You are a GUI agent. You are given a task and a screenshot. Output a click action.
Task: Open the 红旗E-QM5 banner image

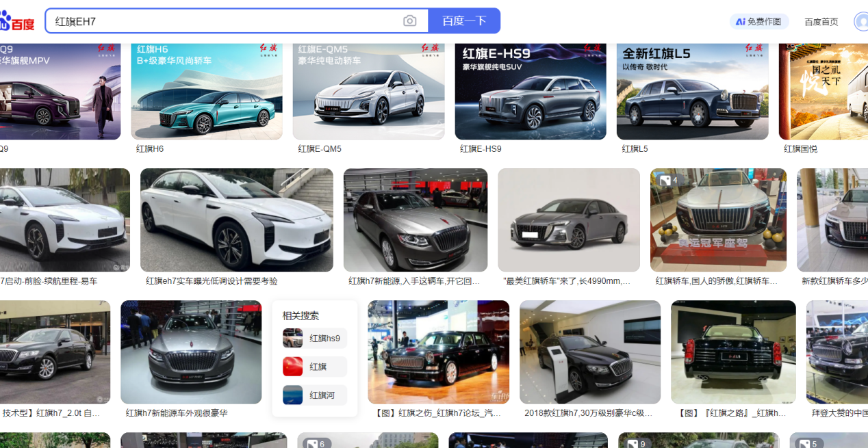[x=368, y=90]
